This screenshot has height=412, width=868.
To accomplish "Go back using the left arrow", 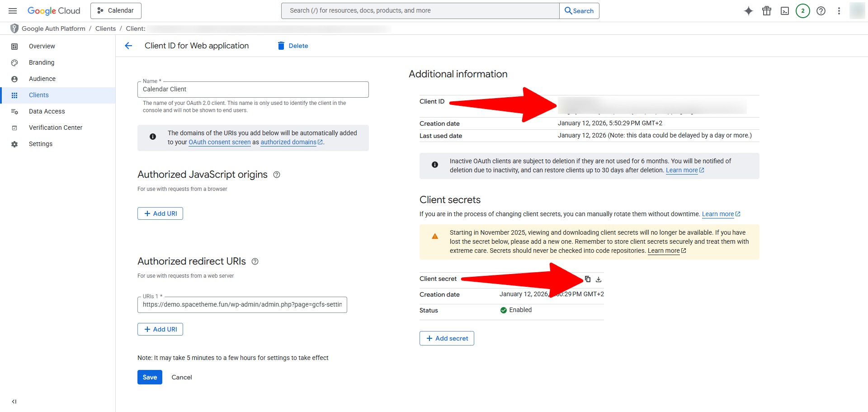I will coord(128,46).
